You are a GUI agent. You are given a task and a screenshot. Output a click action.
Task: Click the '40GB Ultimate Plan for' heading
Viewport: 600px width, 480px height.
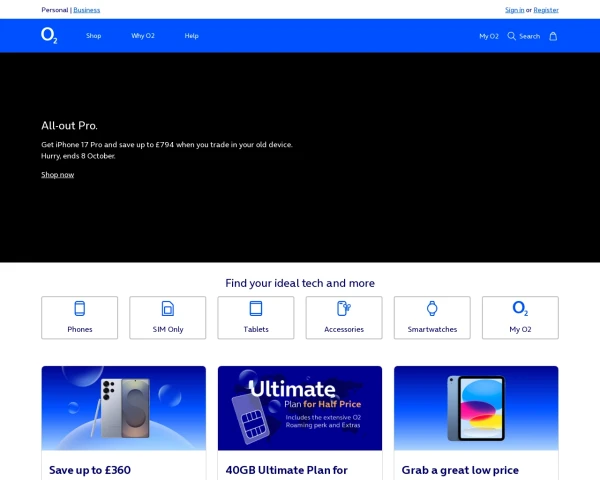pos(287,470)
